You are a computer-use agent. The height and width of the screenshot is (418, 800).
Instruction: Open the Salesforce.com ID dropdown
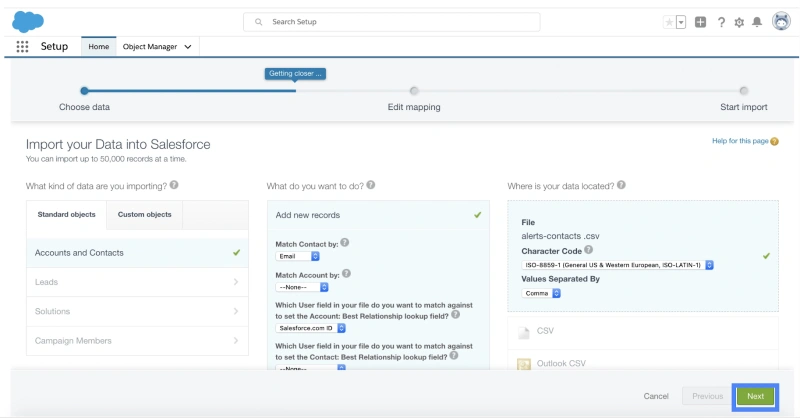click(310, 328)
